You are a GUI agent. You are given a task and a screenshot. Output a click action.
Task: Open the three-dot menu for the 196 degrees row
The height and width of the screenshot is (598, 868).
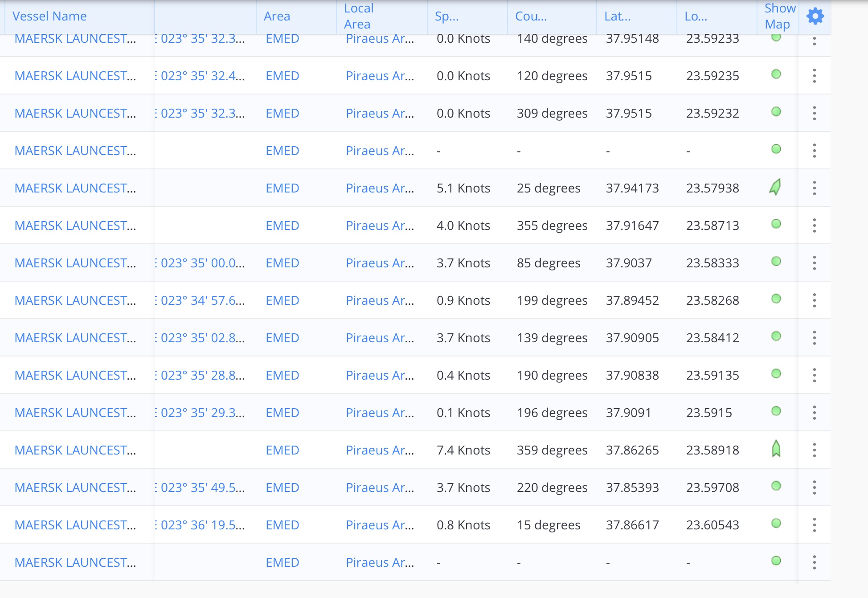point(814,413)
